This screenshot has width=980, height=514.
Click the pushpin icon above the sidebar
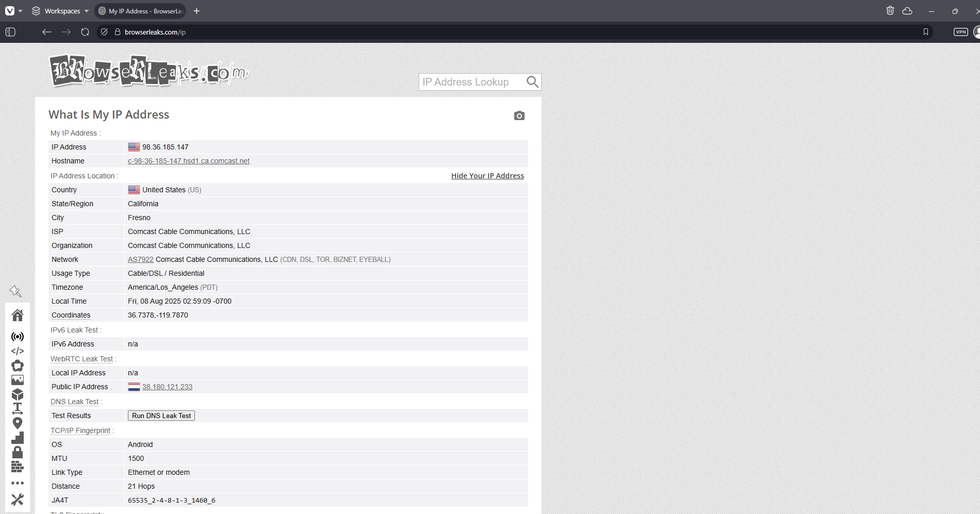click(15, 291)
